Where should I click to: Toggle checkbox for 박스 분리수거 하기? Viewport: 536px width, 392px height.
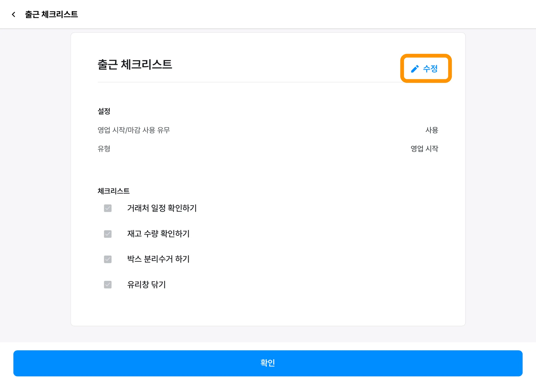108,259
